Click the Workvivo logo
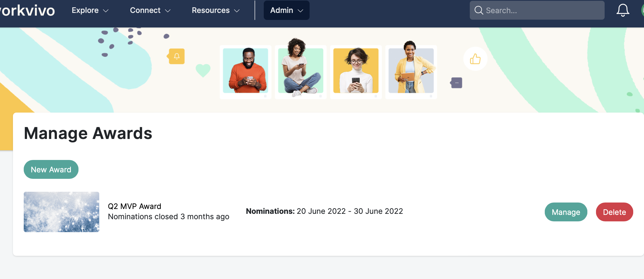The width and height of the screenshot is (644, 279). (x=27, y=11)
